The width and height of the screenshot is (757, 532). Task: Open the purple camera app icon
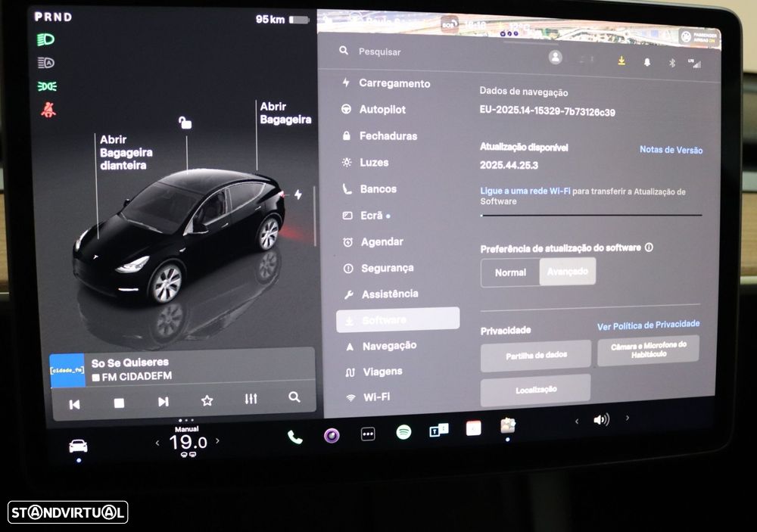point(332,435)
